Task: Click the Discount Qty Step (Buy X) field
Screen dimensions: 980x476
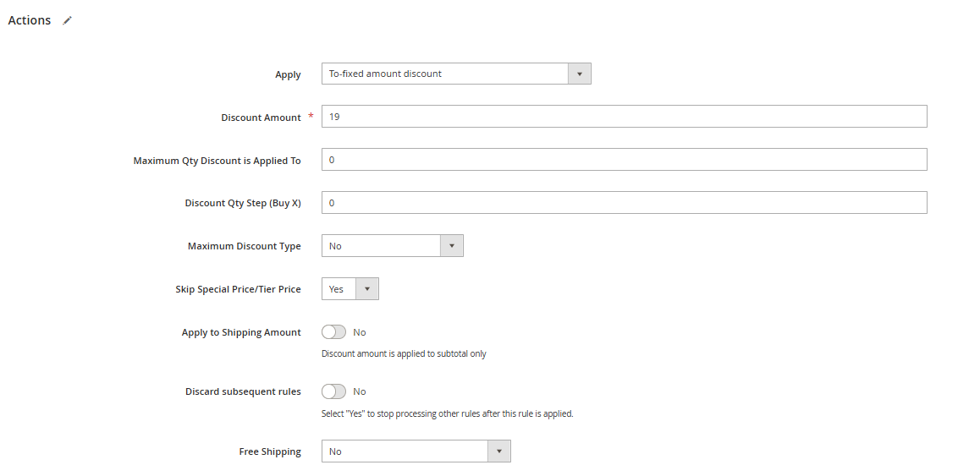Action: 624,203
